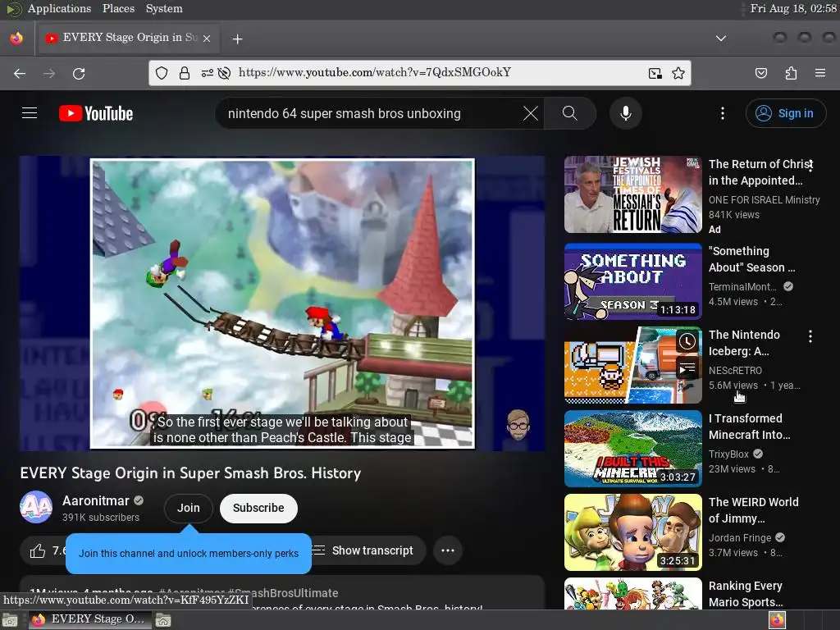
Task: Open the YouTube guide hamburger menu
Action: click(x=30, y=113)
